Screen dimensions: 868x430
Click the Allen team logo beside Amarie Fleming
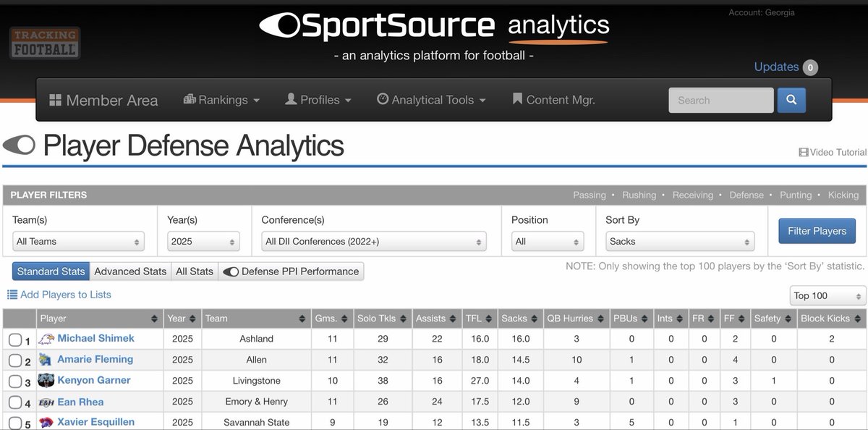[x=46, y=360]
